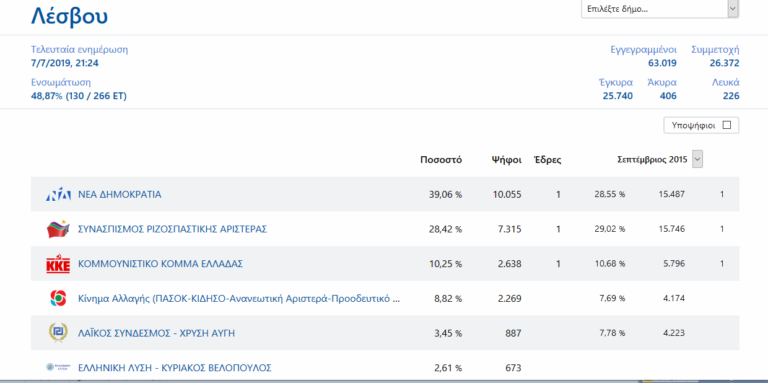The image size is (768, 383).
Task: Click the 29,02 % 2015 percentage
Action: 610,229
